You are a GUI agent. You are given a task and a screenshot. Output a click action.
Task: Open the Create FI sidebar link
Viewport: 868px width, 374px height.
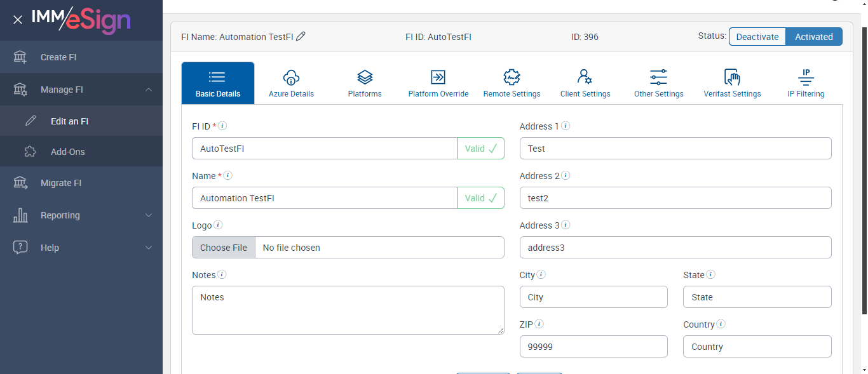coord(58,57)
